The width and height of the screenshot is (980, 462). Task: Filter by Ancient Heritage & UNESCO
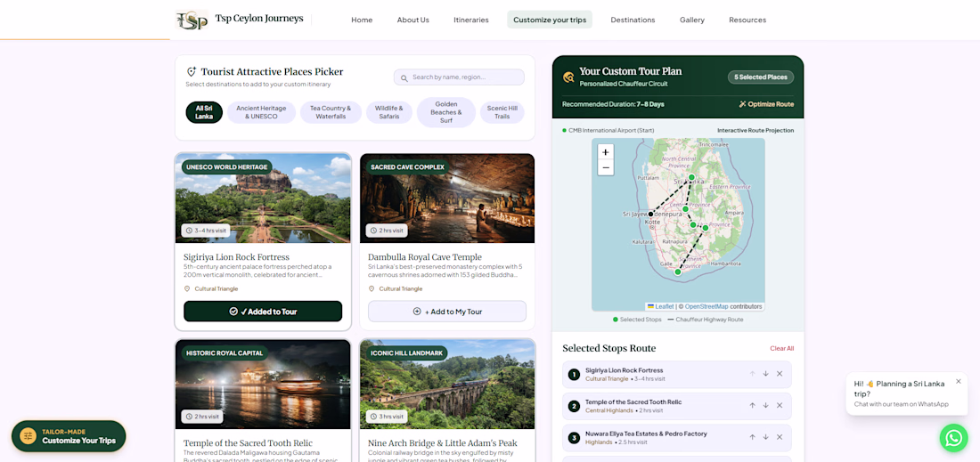(261, 112)
